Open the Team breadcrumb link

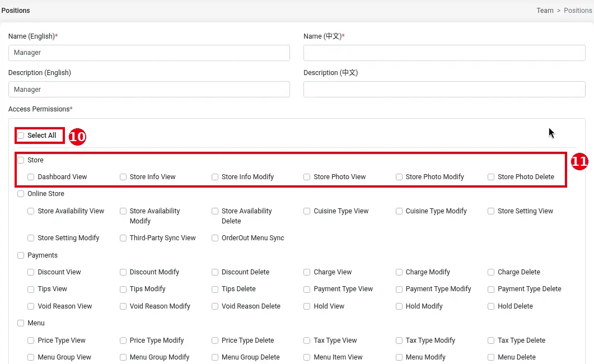click(x=545, y=11)
